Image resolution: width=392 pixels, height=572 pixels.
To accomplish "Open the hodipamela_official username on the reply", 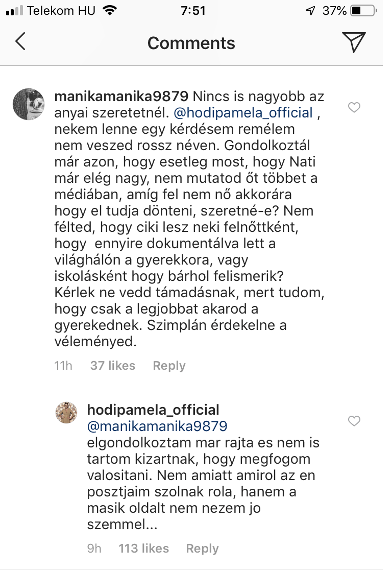I will coord(153,410).
